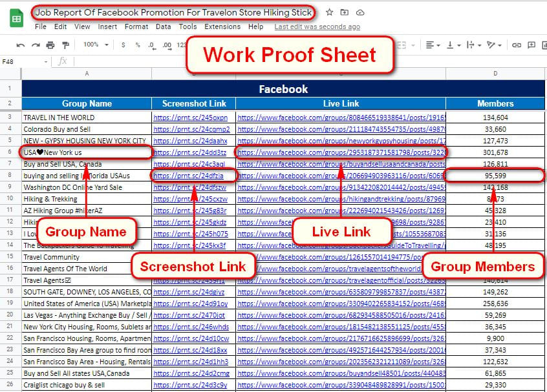Select the 'Colorado Buy and Sell' cell
The width and height of the screenshot is (547, 392).
click(87, 129)
